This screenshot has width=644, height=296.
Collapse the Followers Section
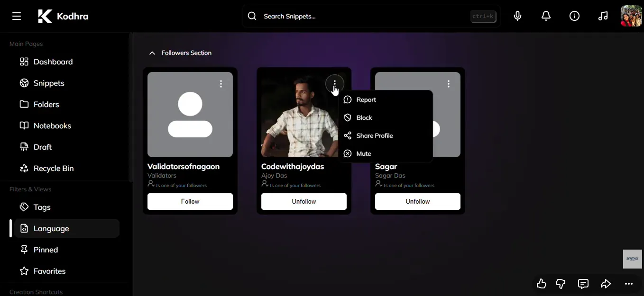click(x=152, y=53)
